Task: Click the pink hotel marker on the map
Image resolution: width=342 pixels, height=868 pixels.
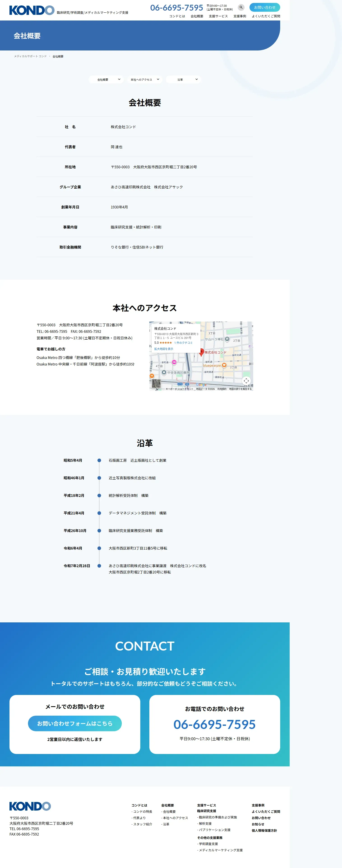Action: [174, 362]
